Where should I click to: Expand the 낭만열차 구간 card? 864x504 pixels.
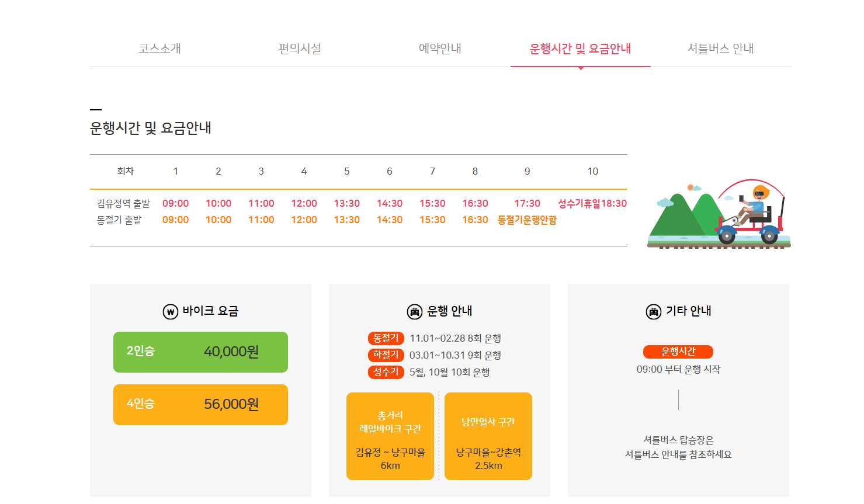pyautogui.click(x=488, y=436)
